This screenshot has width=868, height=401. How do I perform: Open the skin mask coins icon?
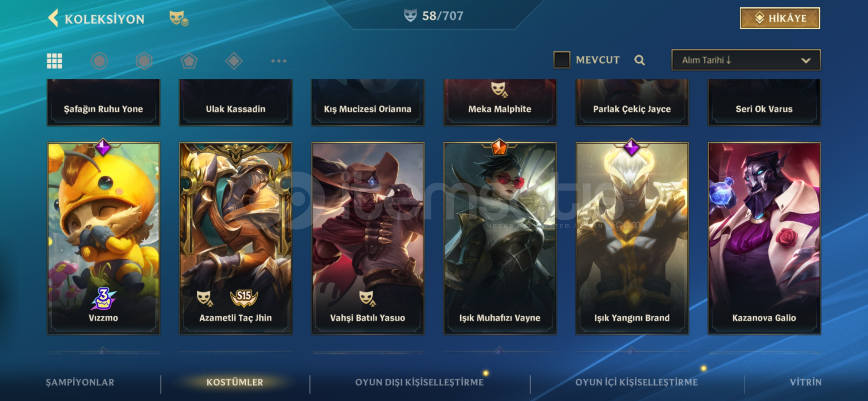click(x=179, y=18)
